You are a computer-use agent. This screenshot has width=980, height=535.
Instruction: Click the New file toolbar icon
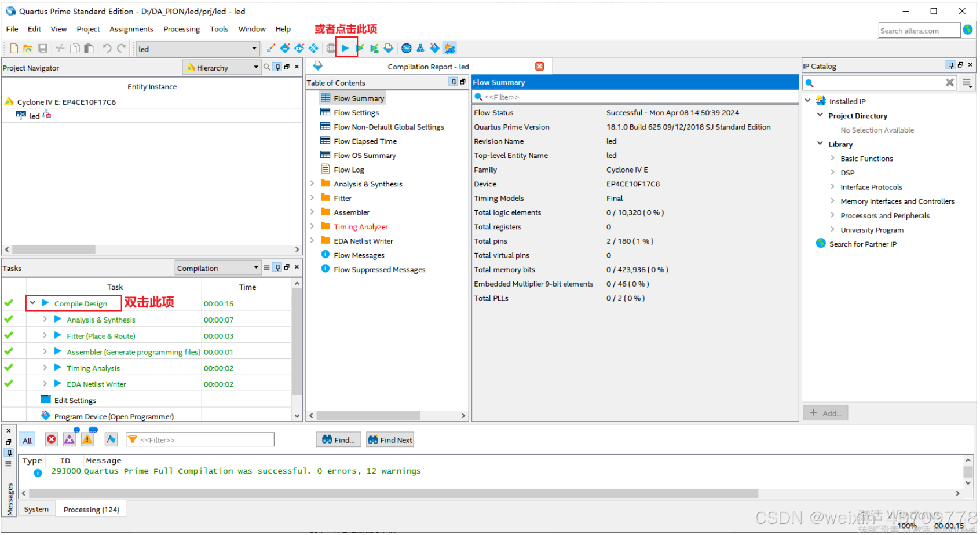pyautogui.click(x=14, y=49)
